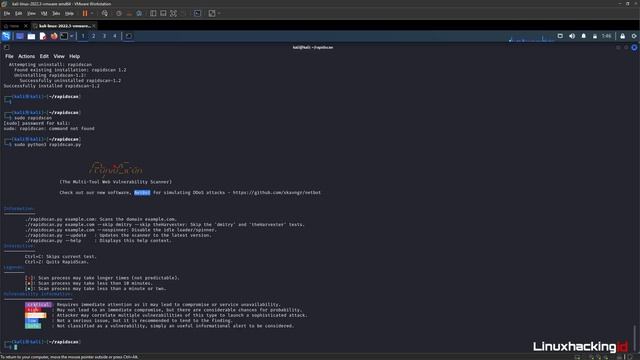Pause the virtual machine with the orange pause button
Image resolution: width=640 pixels, height=360 pixels.
[x=85, y=13]
